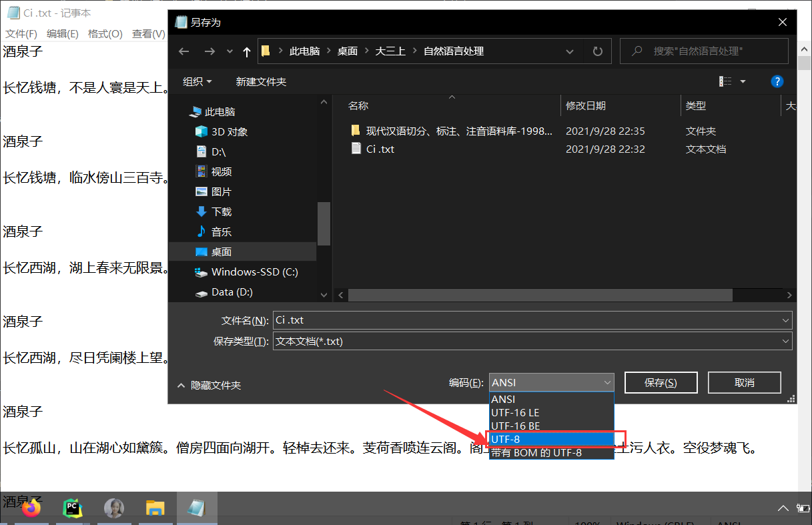The width and height of the screenshot is (812, 525).
Task: Open Notepad 格式 menu
Action: pos(105,33)
